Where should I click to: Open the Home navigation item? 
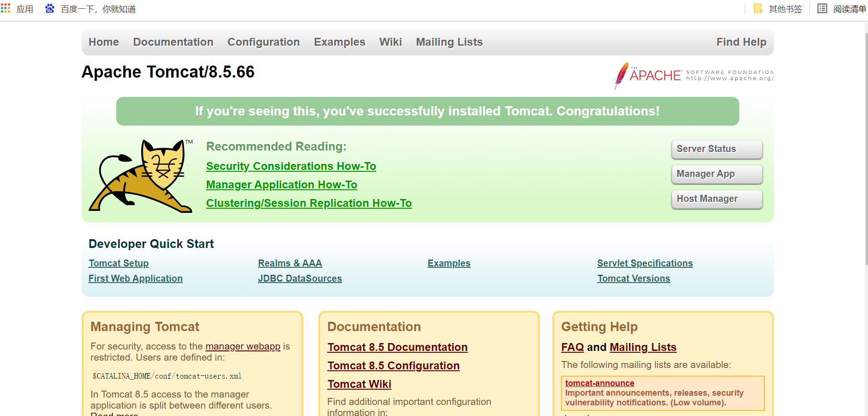coord(104,42)
